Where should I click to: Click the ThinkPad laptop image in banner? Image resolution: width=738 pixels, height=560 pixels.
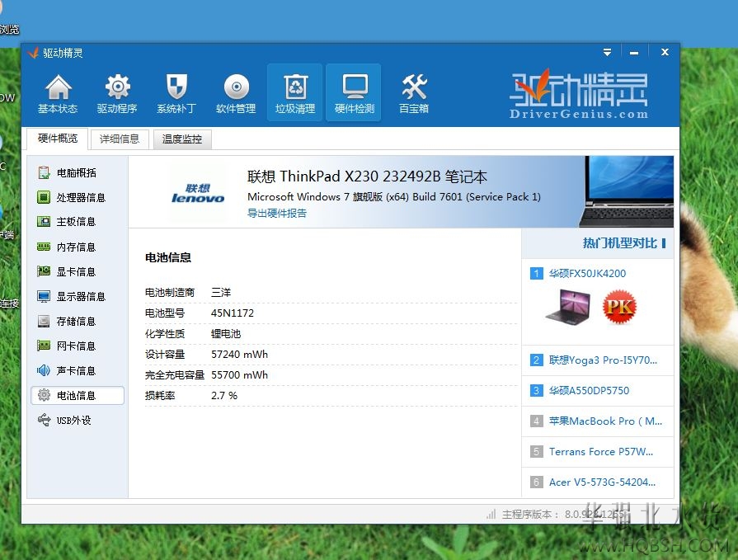coord(627,191)
